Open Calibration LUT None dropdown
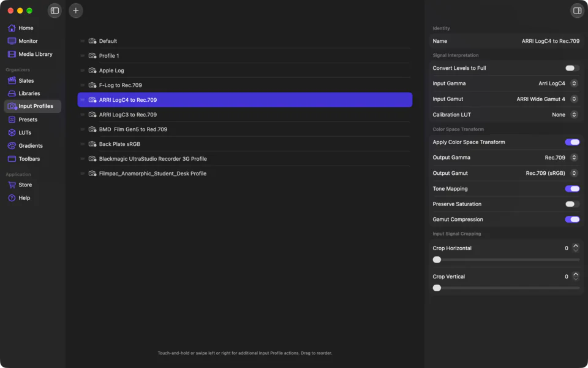This screenshot has width=588, height=368. pos(574,115)
